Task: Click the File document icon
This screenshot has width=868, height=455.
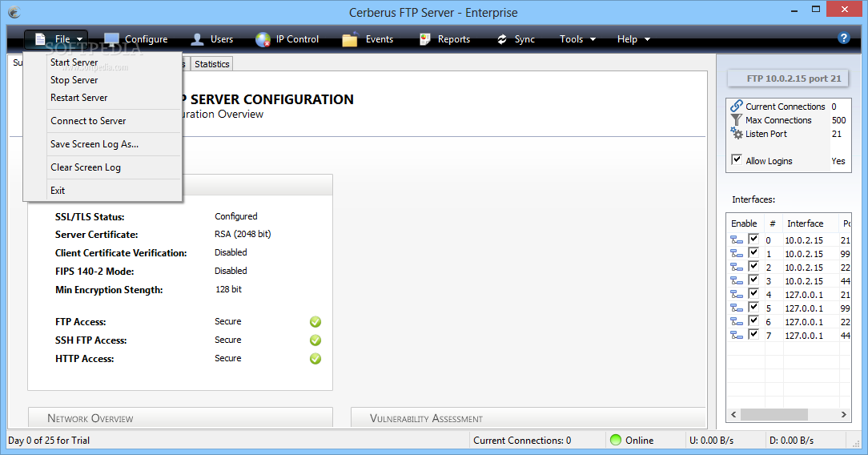Action: click(40, 39)
